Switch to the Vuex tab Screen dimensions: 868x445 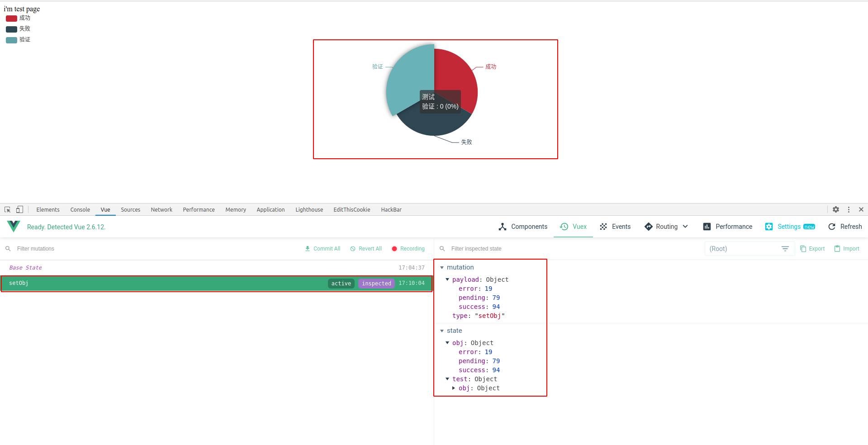[573, 227]
